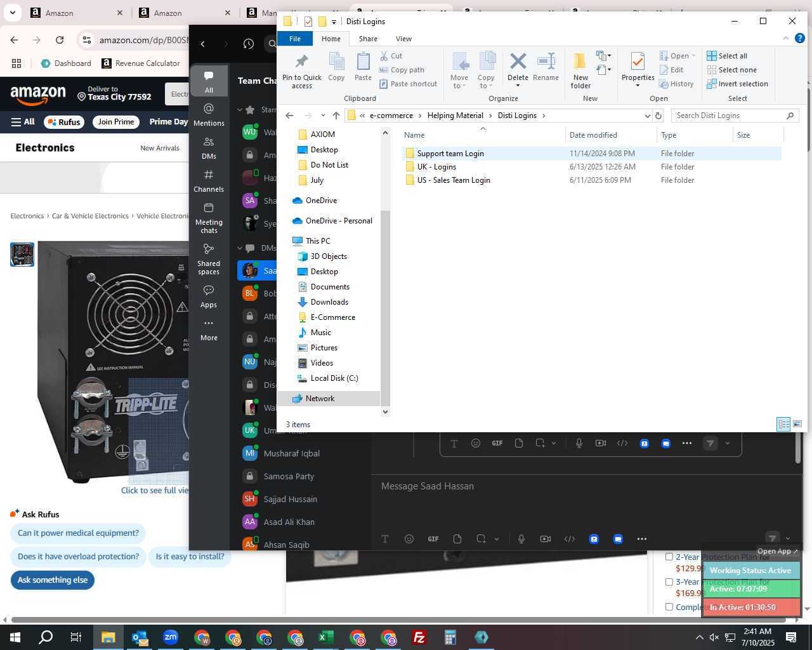Click Paste shortcut in ribbon
The height and width of the screenshot is (650, 812).
[x=409, y=84]
